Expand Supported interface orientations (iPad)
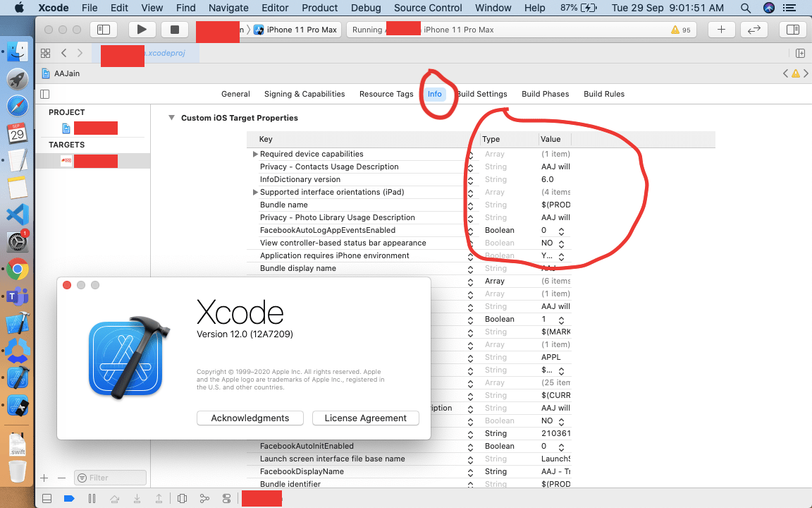Screen dimensions: 812x508 tap(255, 192)
